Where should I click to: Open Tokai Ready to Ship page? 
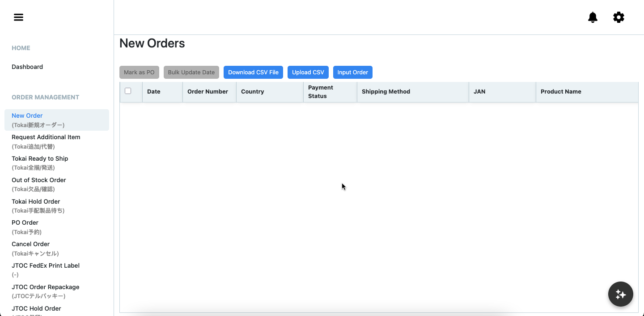point(40,158)
